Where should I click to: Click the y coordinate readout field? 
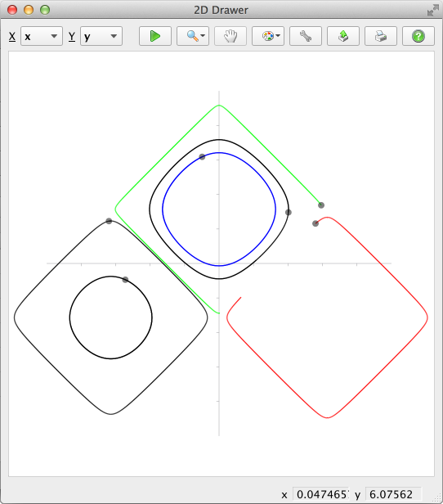click(393, 494)
